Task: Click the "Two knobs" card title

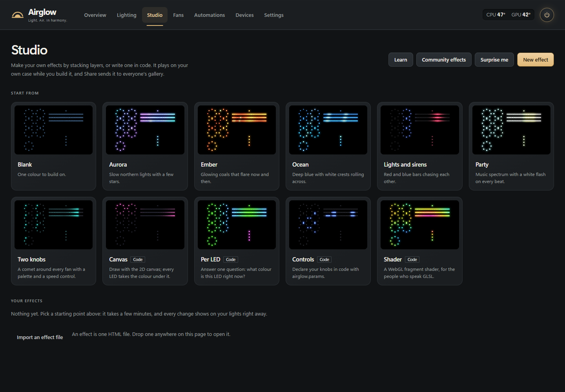Action: (x=31, y=260)
